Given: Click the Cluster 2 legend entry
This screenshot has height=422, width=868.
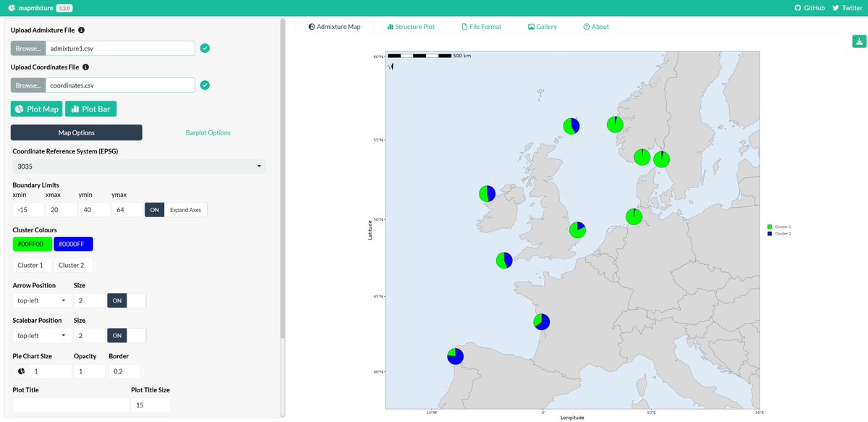Looking at the screenshot, I should point(779,233).
